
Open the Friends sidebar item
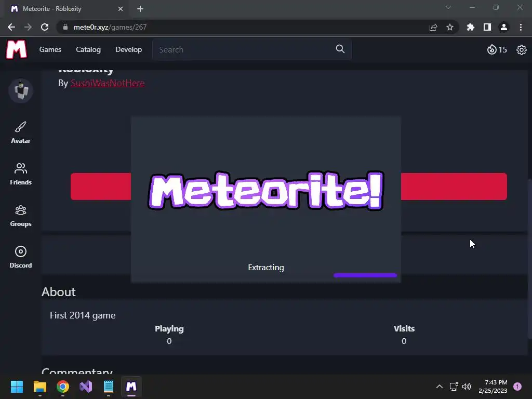(x=21, y=174)
